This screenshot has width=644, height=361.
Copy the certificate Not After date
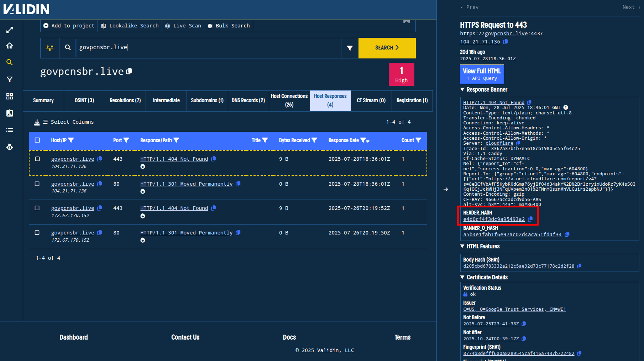[x=524, y=339]
